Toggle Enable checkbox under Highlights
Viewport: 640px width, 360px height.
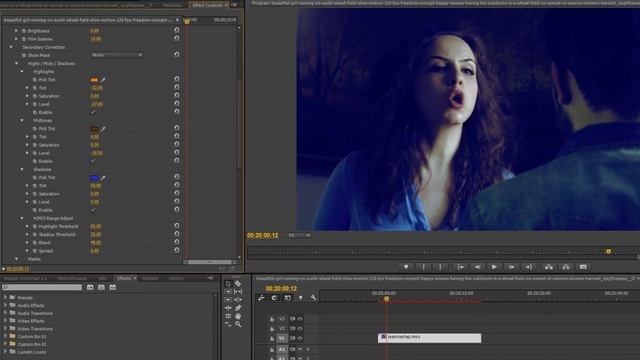93,112
